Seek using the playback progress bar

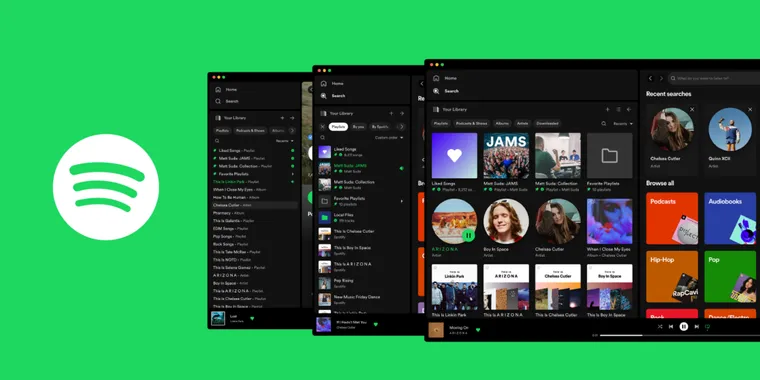[680, 335]
